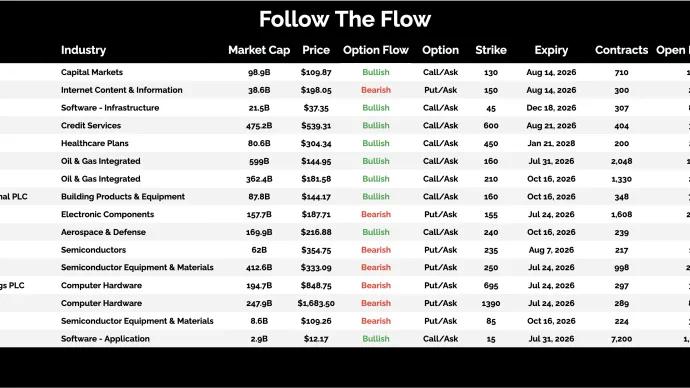Click the $1,683.50 price cell
Image resolution: width=690 pixels, height=388 pixels.
coord(316,303)
